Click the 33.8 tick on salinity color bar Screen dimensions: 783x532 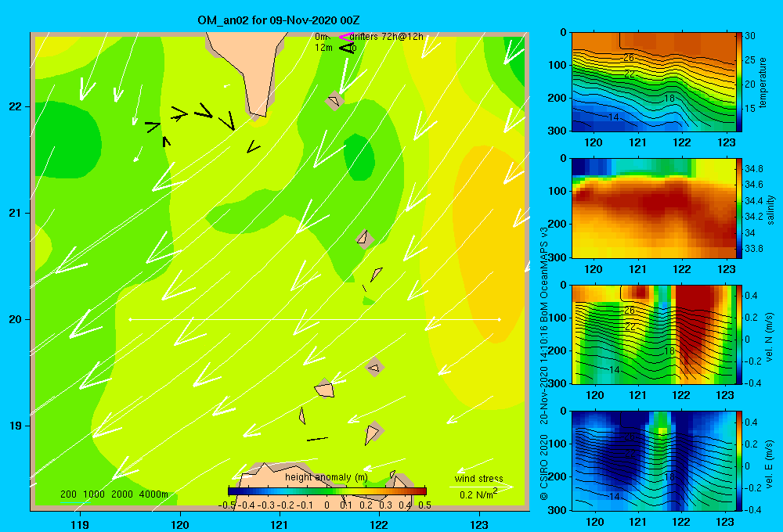tap(754, 249)
